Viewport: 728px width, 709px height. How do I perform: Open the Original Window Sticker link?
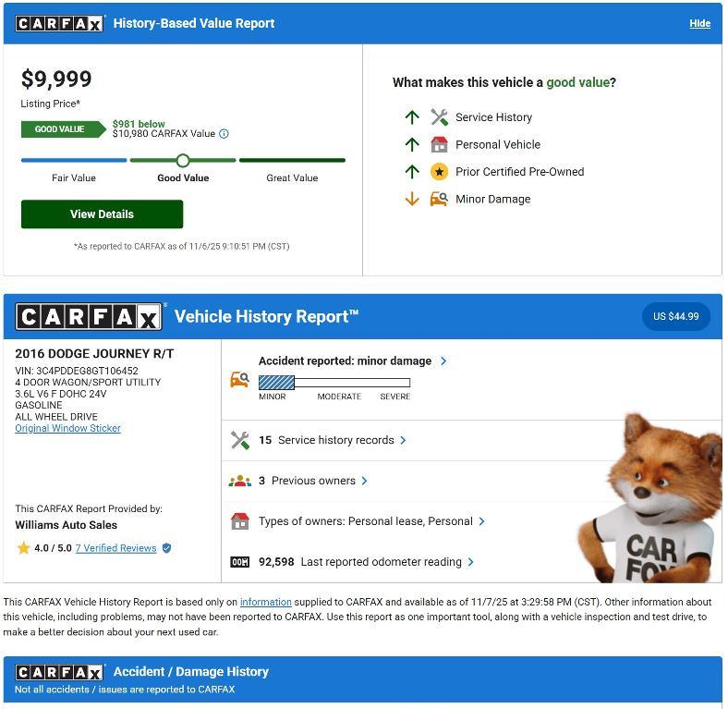pyautogui.click(x=67, y=428)
